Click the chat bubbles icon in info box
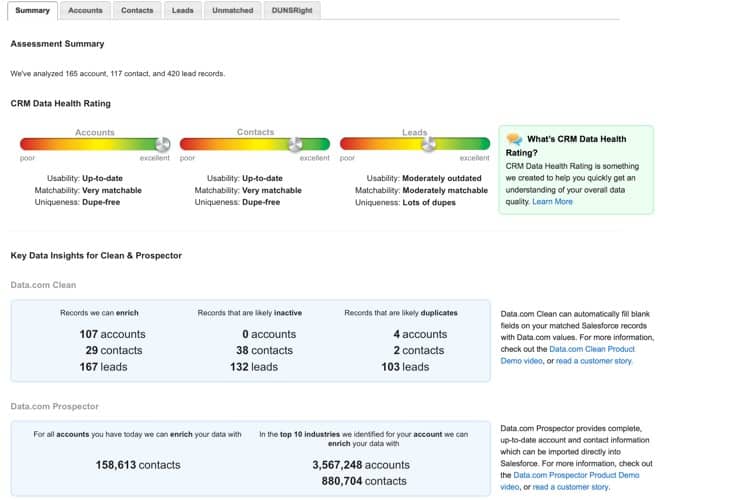737x500 pixels. [x=514, y=139]
